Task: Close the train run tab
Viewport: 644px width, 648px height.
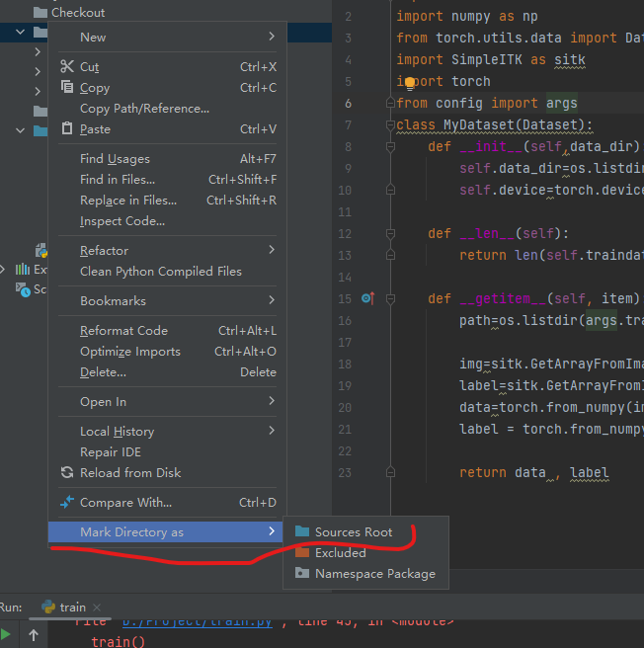Action: [x=97, y=607]
